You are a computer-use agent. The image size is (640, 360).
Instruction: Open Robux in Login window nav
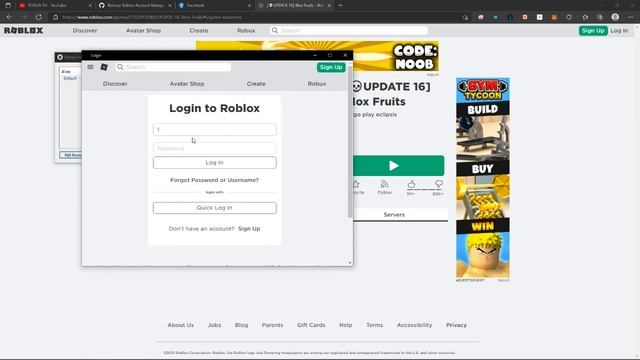317,84
